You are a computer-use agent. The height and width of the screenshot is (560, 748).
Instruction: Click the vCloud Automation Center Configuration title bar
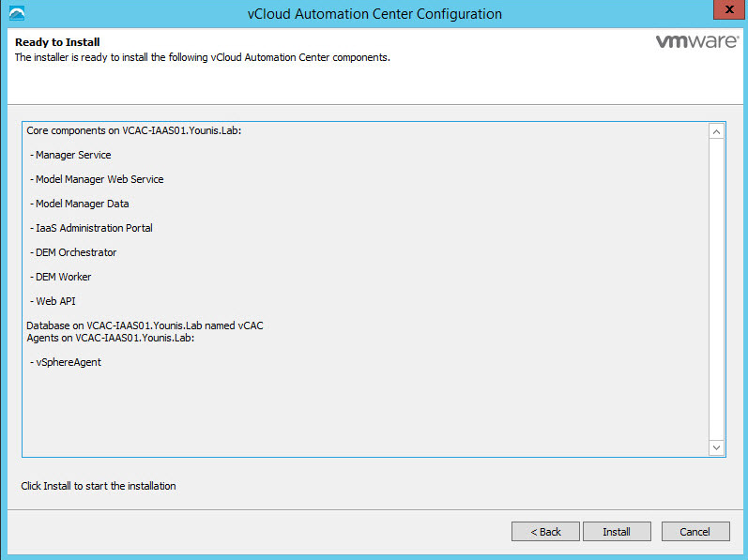(367, 14)
